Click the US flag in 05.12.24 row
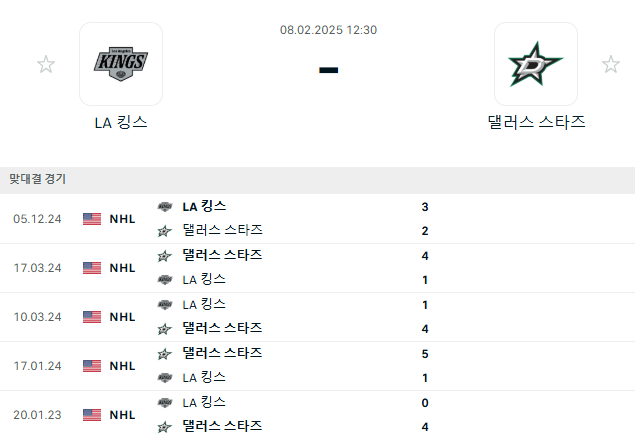635x445 pixels. click(92, 219)
